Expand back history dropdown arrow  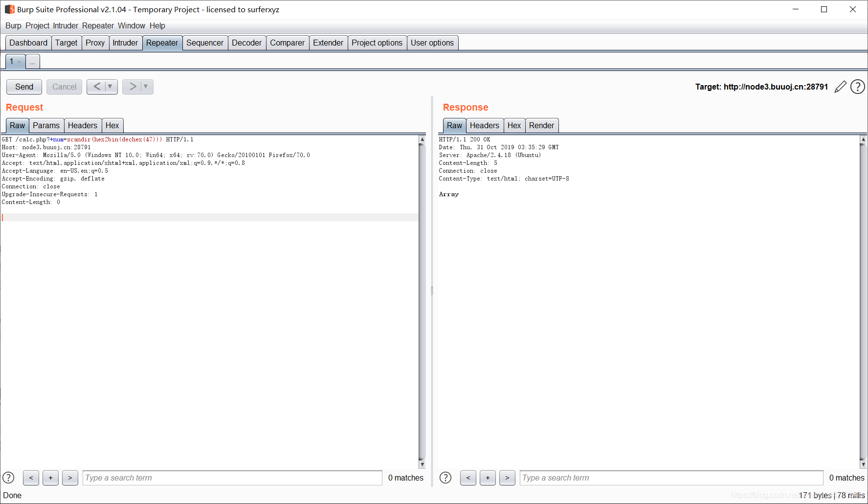point(111,87)
